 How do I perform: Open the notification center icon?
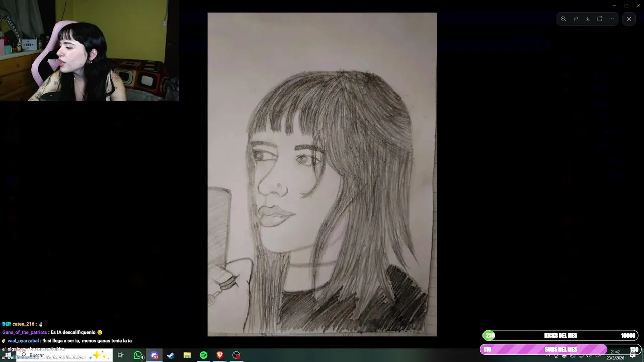coord(633,355)
